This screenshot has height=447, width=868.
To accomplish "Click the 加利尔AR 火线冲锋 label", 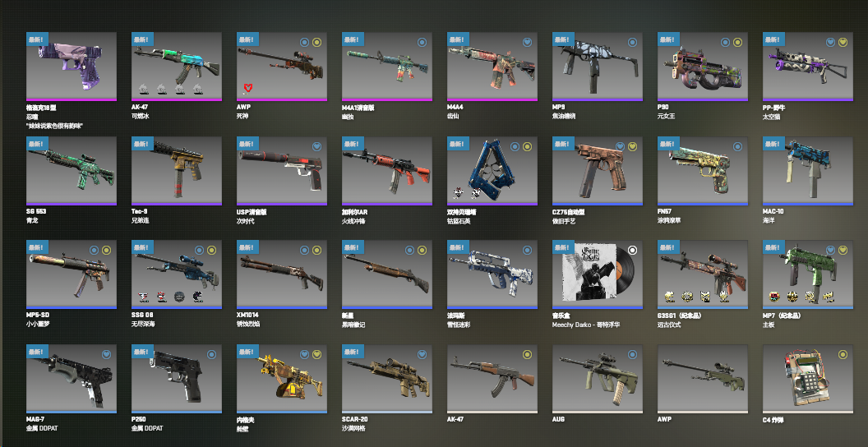I will 356,216.
